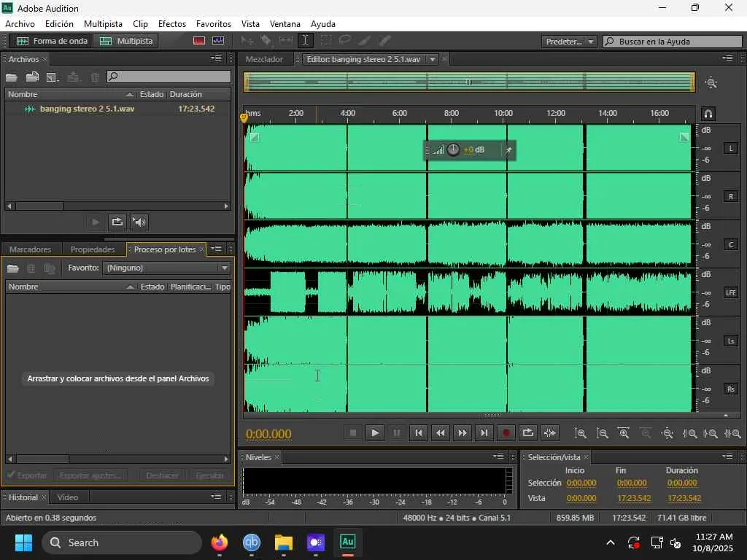Image resolution: width=747 pixels, height=560 pixels.
Task: Click the headphones icon beside the timeline
Action: click(x=708, y=114)
